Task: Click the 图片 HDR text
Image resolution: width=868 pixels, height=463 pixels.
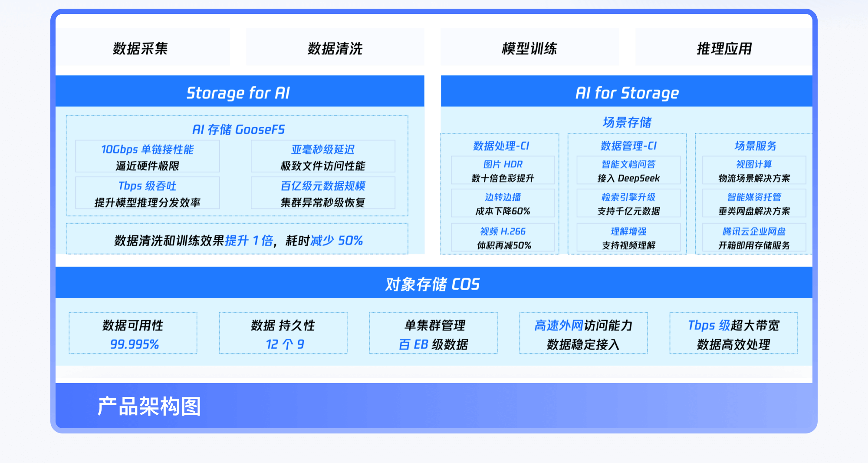Action: 503,164
